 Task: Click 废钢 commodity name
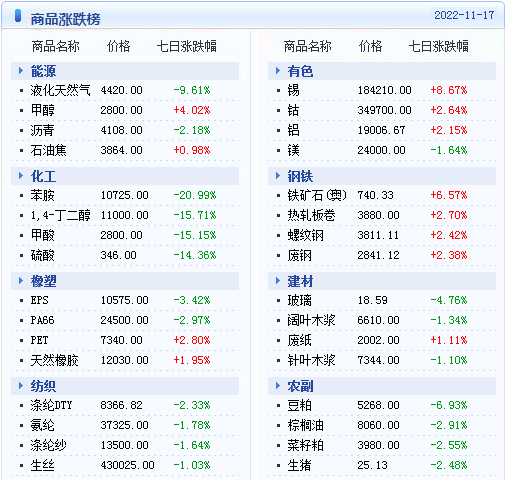coord(299,255)
